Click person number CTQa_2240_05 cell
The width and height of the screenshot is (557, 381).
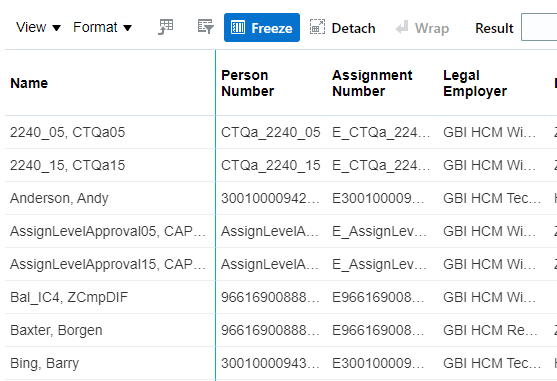tap(271, 132)
